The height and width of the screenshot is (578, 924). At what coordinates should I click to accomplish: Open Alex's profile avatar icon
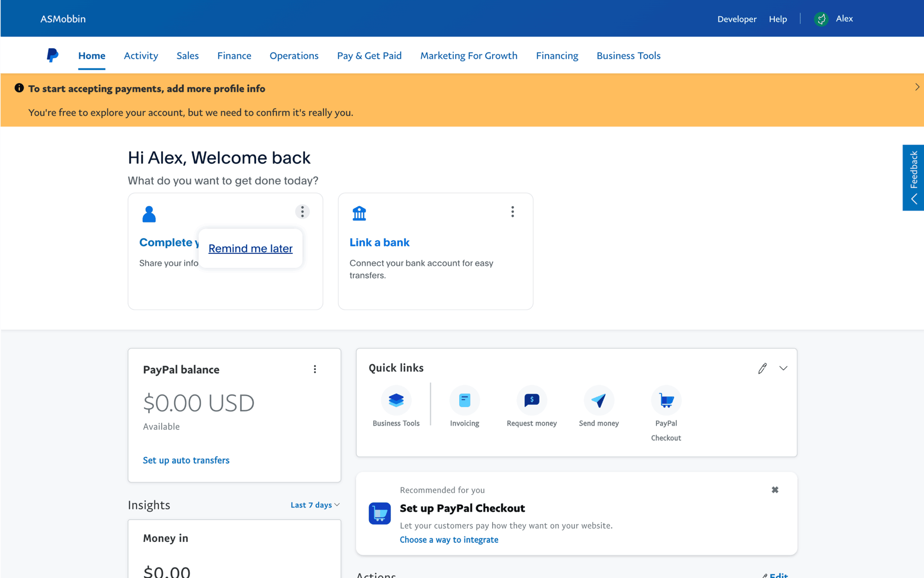(821, 19)
